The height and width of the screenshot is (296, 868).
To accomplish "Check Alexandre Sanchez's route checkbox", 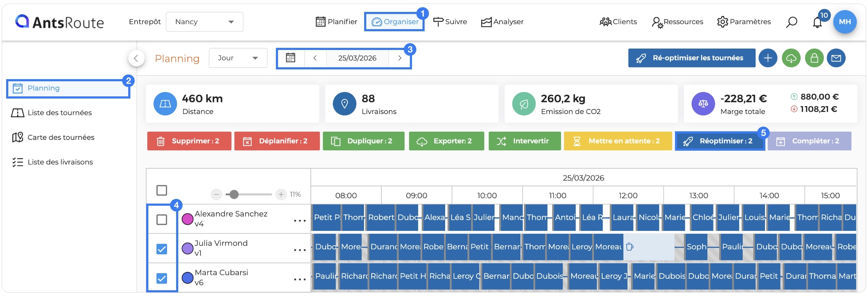I will click(162, 219).
